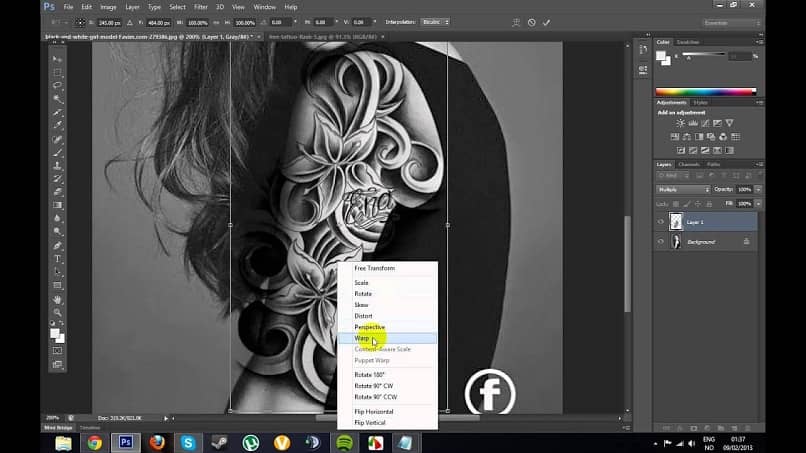
Task: Select the Type tool in the toolbar
Action: click(x=57, y=258)
